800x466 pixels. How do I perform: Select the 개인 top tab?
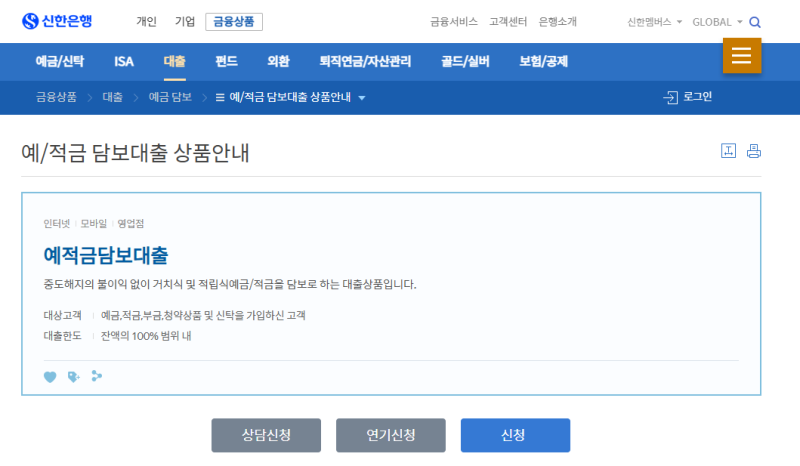coord(146,21)
